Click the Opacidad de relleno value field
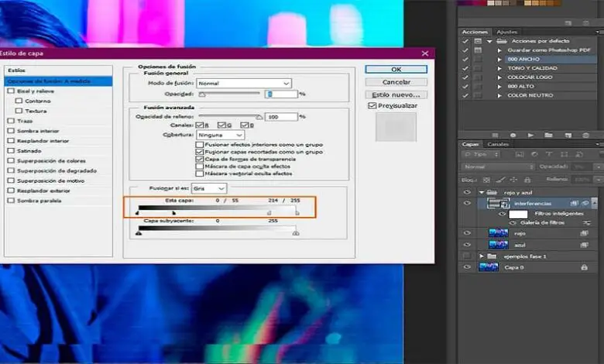 [x=281, y=117]
